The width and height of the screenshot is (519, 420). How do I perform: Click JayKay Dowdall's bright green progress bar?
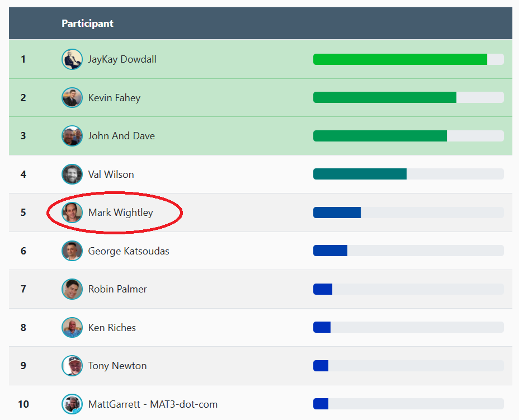pyautogui.click(x=400, y=59)
